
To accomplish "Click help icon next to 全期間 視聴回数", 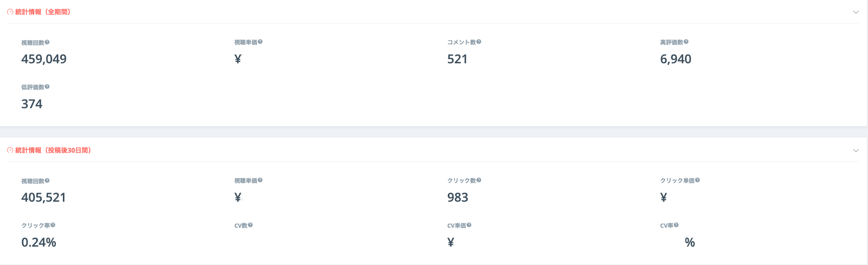I will click(47, 42).
